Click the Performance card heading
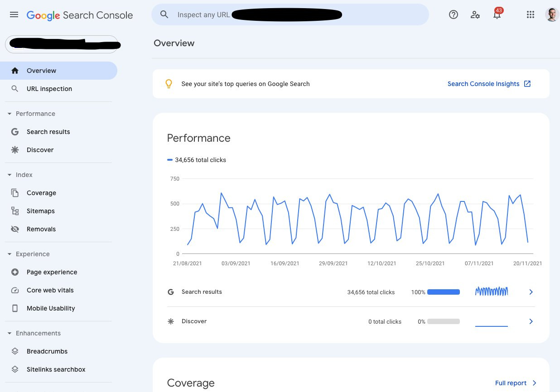560x392 pixels. [x=198, y=138]
